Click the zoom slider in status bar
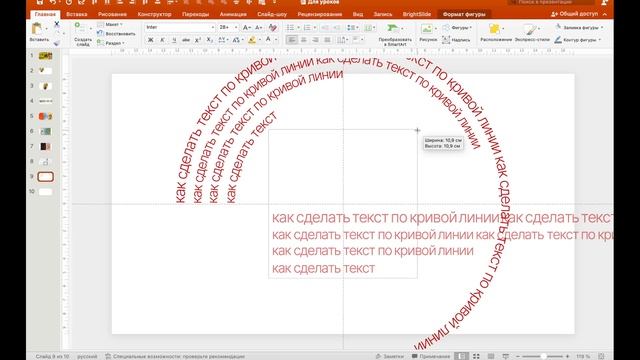640x360 pixels. 544,356
